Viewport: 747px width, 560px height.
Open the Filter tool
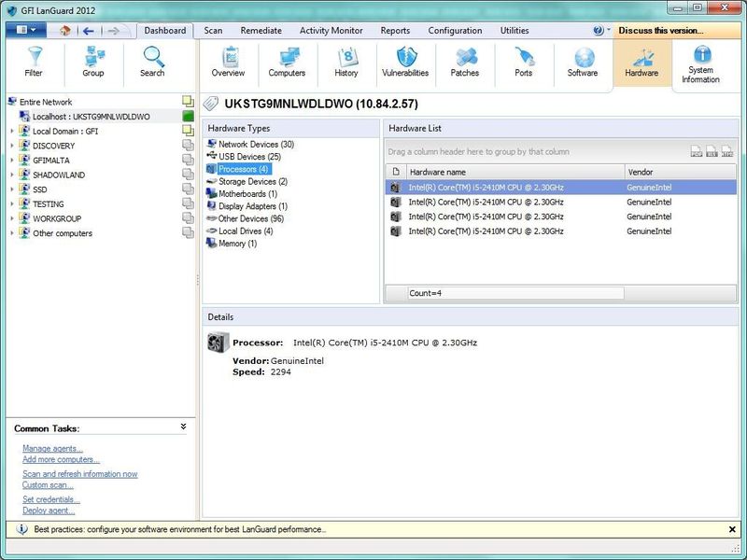(x=34, y=63)
